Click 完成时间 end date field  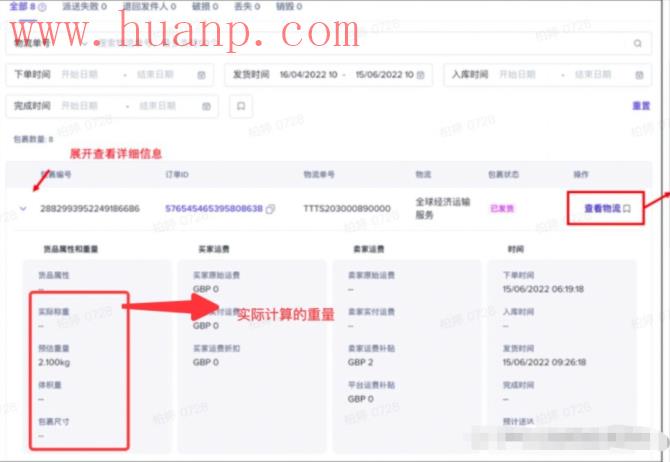point(157,106)
